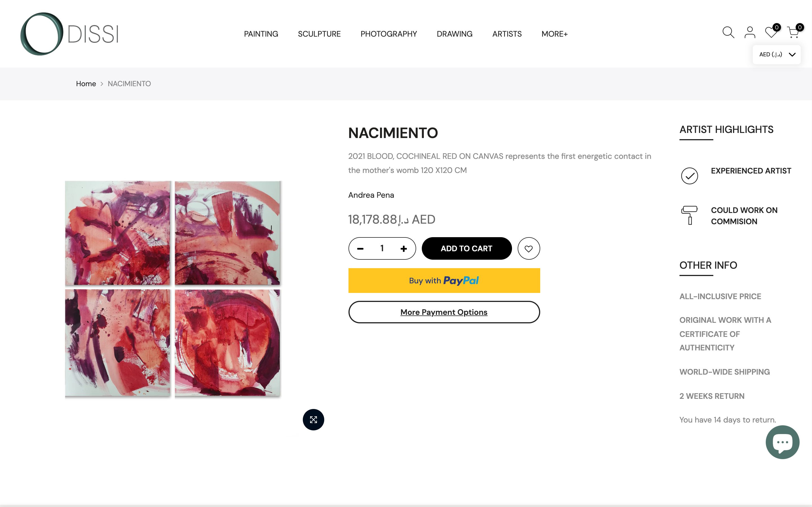
Task: Increase quantity with the plus button
Action: click(x=404, y=248)
